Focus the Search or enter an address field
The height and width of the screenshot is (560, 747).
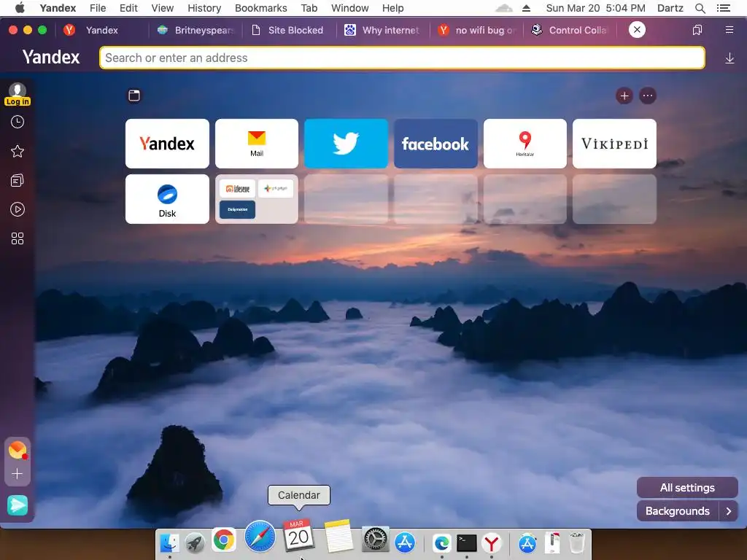click(402, 58)
